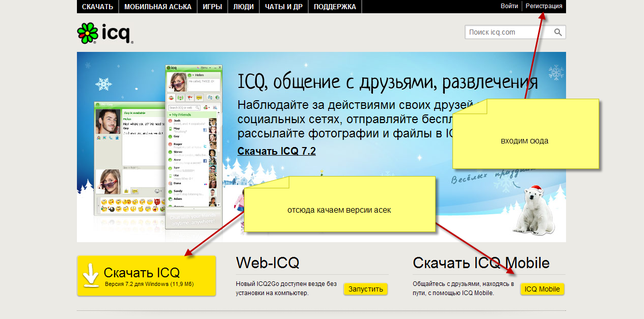Click the Войти login link
644x319 pixels.
coord(509,6)
